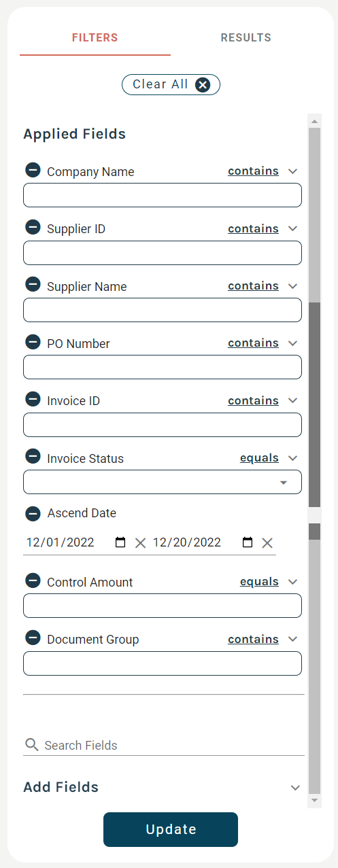Click the Clear All button

tap(171, 84)
